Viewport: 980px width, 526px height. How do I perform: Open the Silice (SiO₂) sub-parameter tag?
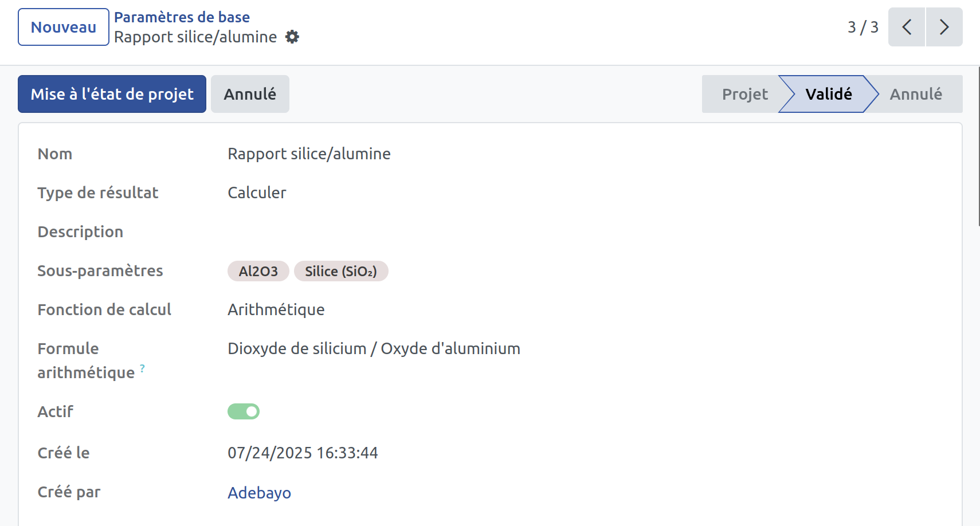coord(341,271)
